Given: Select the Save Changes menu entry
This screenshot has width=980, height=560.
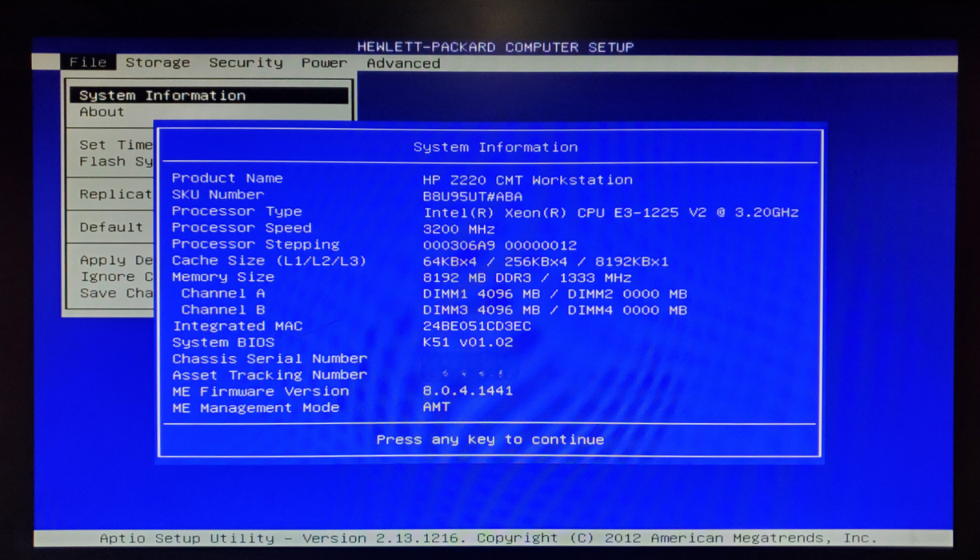Looking at the screenshot, I should coord(115,293).
